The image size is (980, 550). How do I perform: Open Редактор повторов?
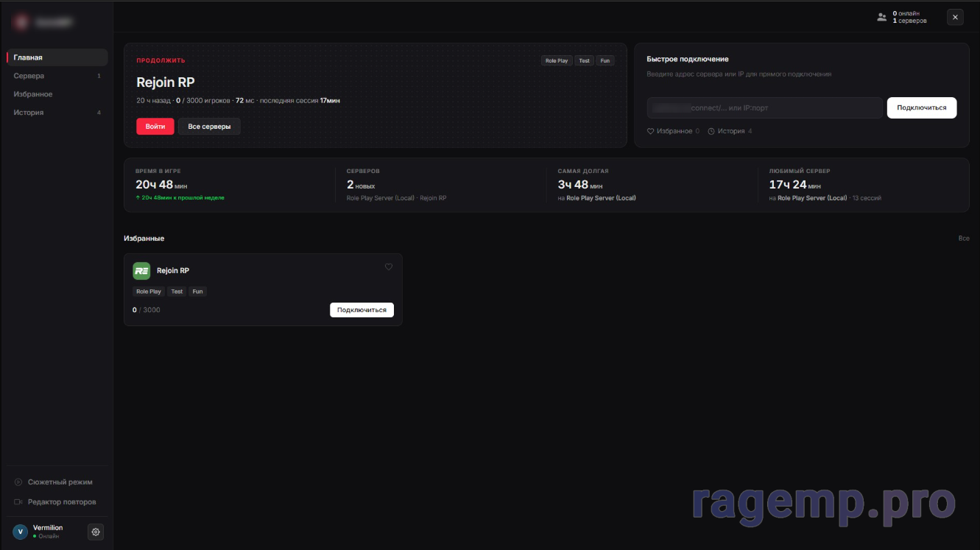57,502
